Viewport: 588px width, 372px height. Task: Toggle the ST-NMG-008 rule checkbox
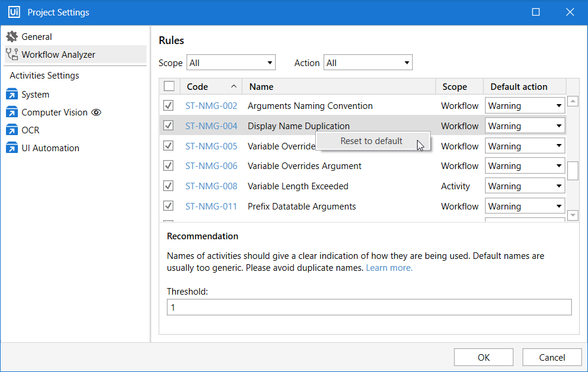tap(169, 186)
